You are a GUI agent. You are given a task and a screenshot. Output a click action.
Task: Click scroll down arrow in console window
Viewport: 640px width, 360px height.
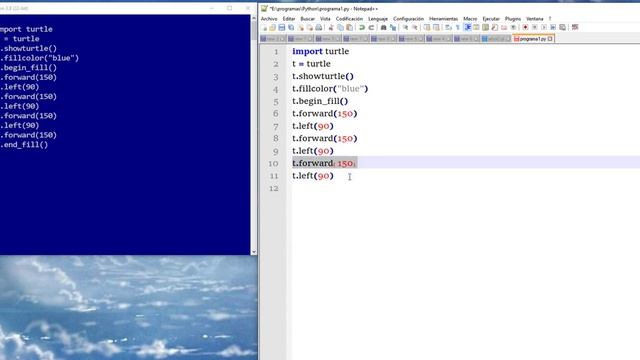[254, 252]
